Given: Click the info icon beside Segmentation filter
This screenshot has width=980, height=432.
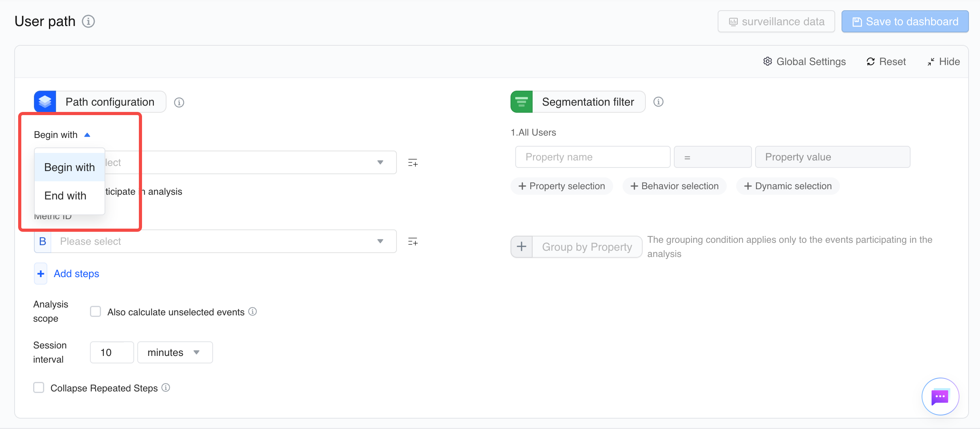Looking at the screenshot, I should tap(658, 102).
